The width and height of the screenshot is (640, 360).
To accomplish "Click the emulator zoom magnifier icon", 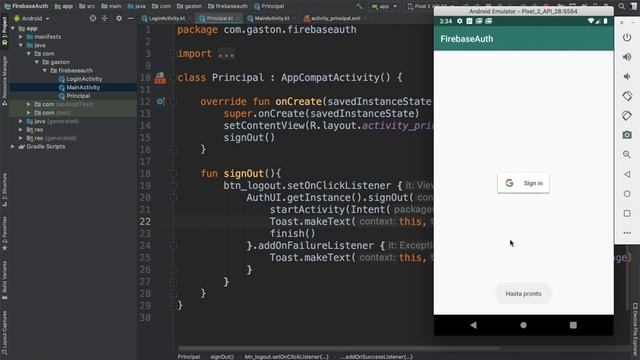I will pyautogui.click(x=627, y=154).
